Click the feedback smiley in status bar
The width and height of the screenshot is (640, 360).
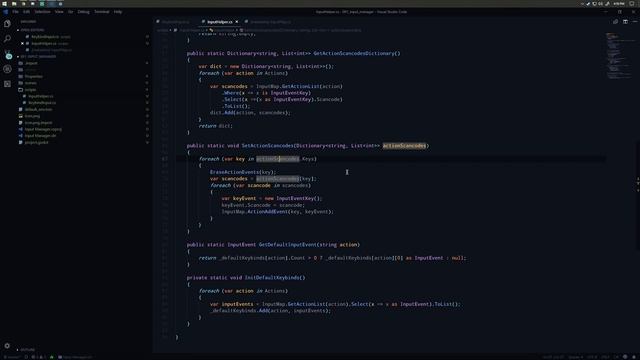coord(625,357)
